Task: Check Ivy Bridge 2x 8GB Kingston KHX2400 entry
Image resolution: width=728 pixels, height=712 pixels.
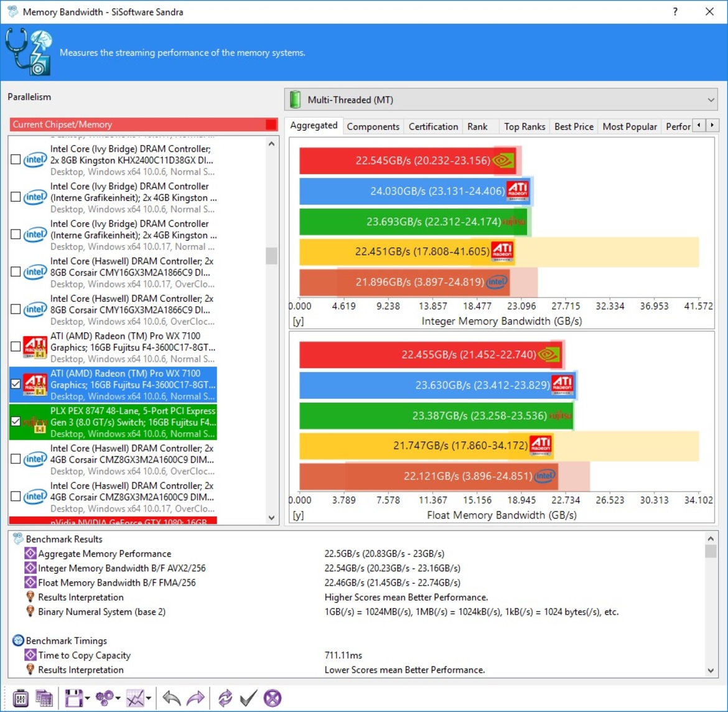Action: pyautogui.click(x=16, y=159)
